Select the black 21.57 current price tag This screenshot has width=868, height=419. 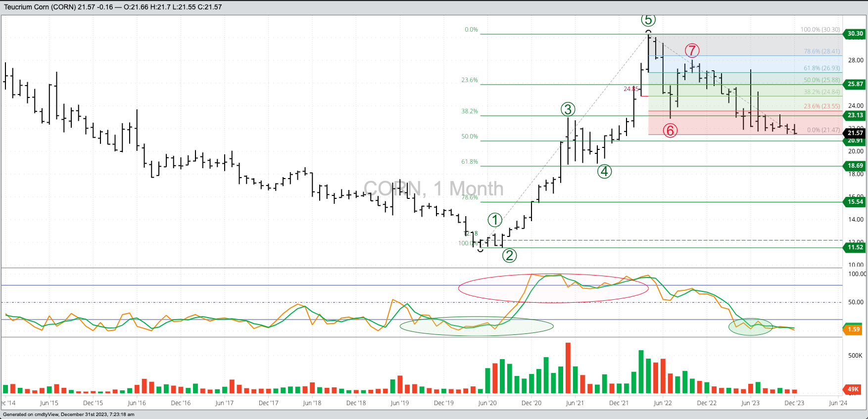[x=855, y=133]
